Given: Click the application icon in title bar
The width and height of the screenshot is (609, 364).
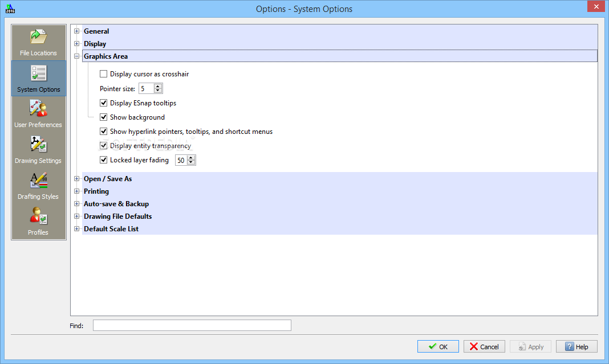Looking at the screenshot, I should coord(10,9).
